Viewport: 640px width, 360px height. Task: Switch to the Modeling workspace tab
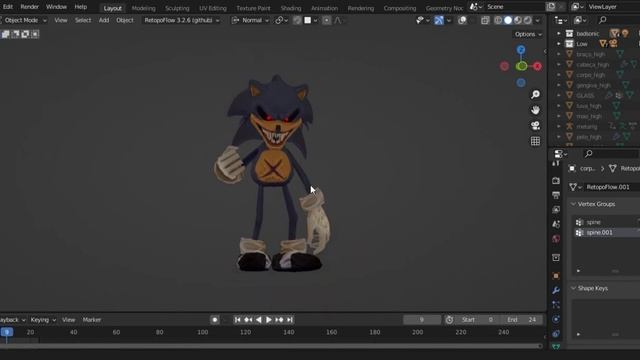coord(143,8)
